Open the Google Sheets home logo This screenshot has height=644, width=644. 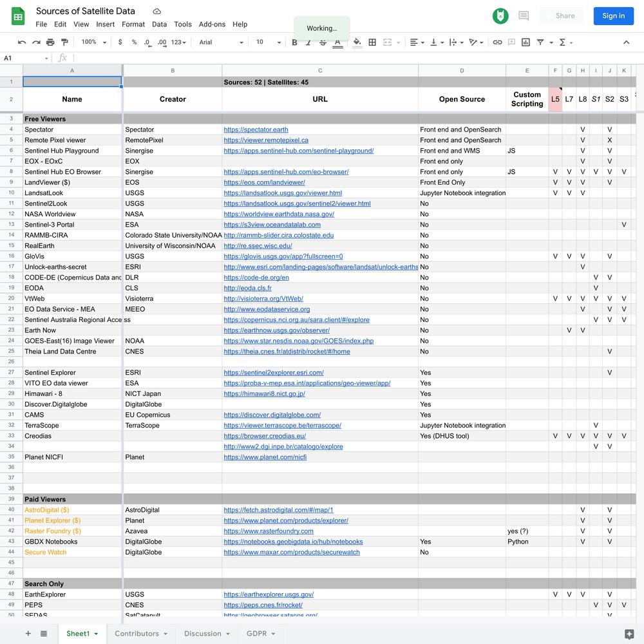(x=17, y=17)
